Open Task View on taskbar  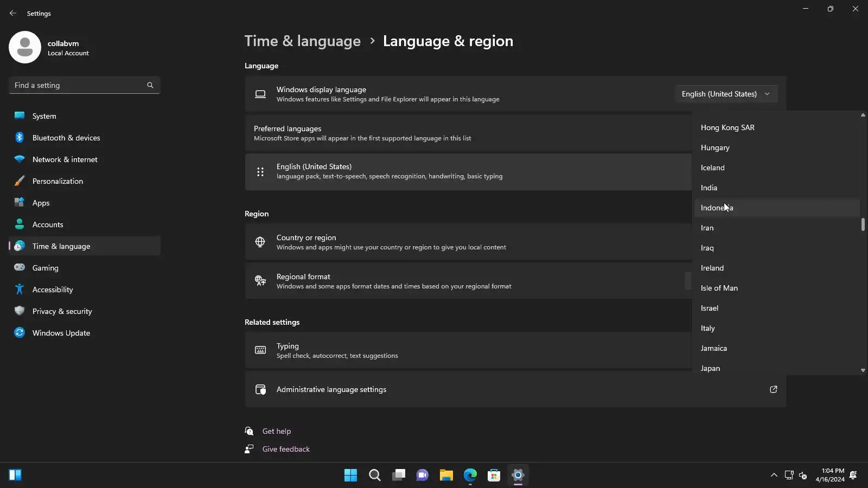pyautogui.click(x=399, y=476)
